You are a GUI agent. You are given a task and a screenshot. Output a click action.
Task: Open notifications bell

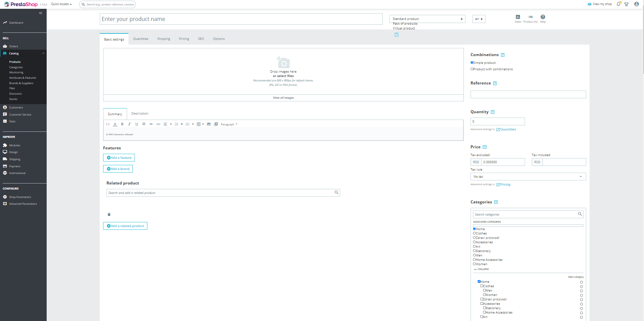pyautogui.click(x=619, y=4)
